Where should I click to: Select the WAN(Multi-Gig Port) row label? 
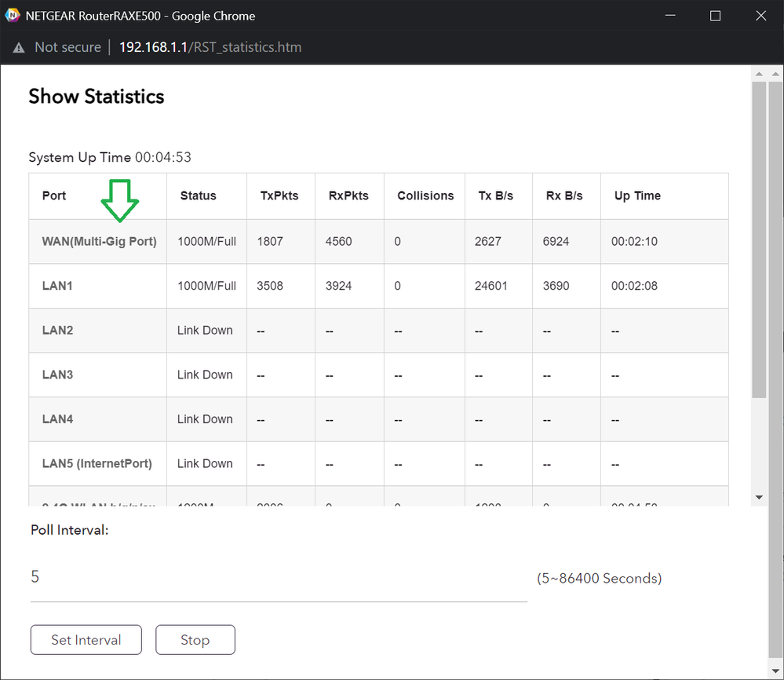click(99, 241)
